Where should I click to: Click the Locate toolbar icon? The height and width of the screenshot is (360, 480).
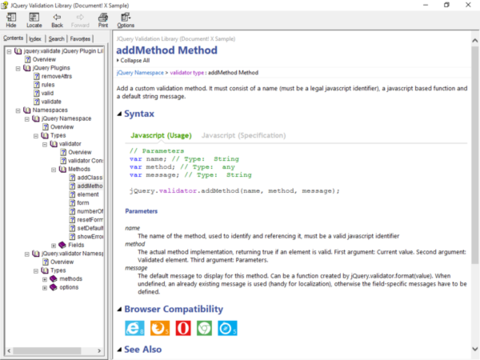34,20
